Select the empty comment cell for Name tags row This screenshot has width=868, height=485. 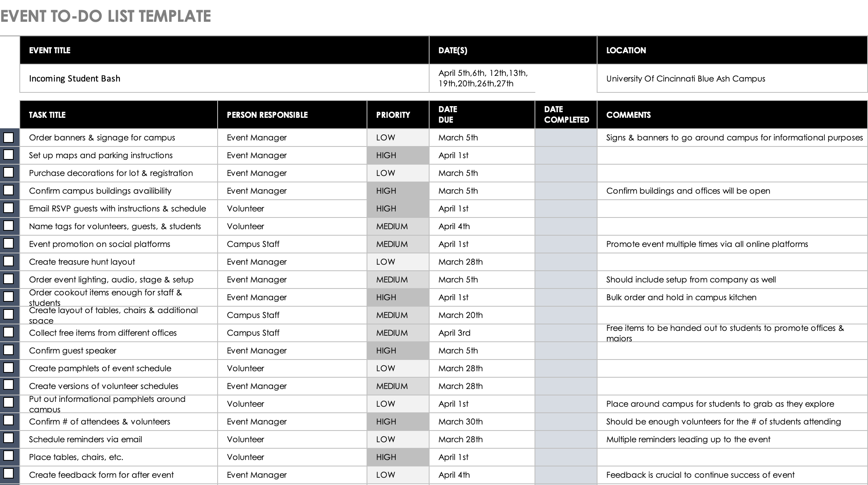point(732,226)
